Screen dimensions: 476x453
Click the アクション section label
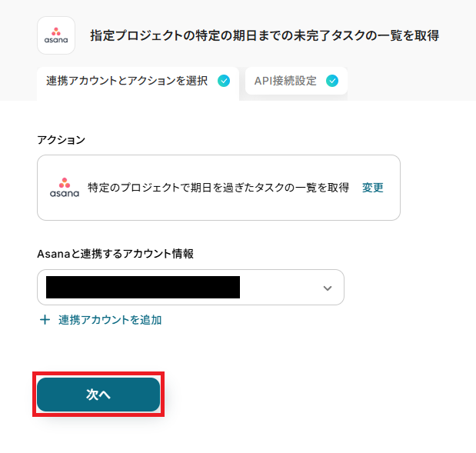click(61, 140)
